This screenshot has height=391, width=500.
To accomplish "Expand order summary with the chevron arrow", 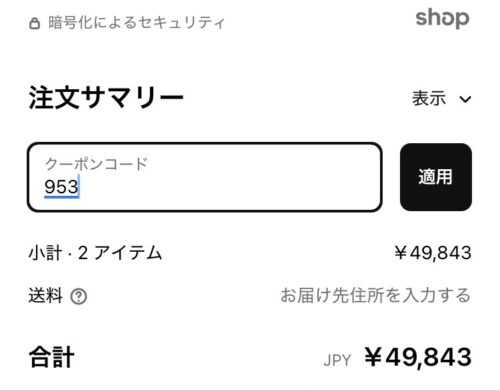I will click(x=465, y=99).
